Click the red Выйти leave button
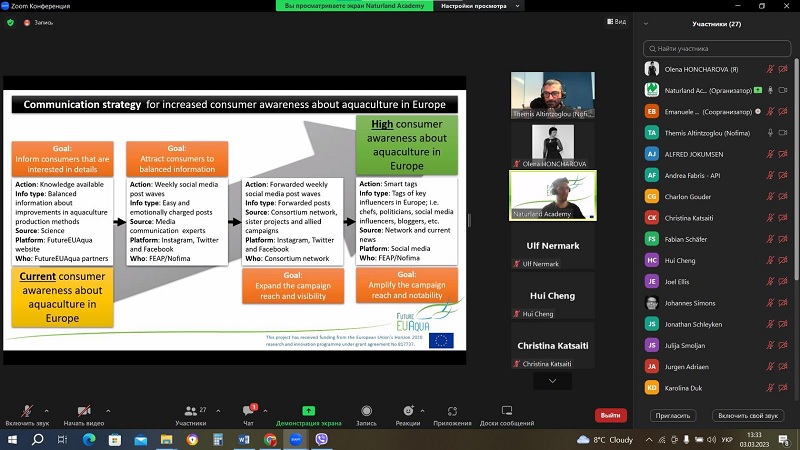 click(611, 415)
